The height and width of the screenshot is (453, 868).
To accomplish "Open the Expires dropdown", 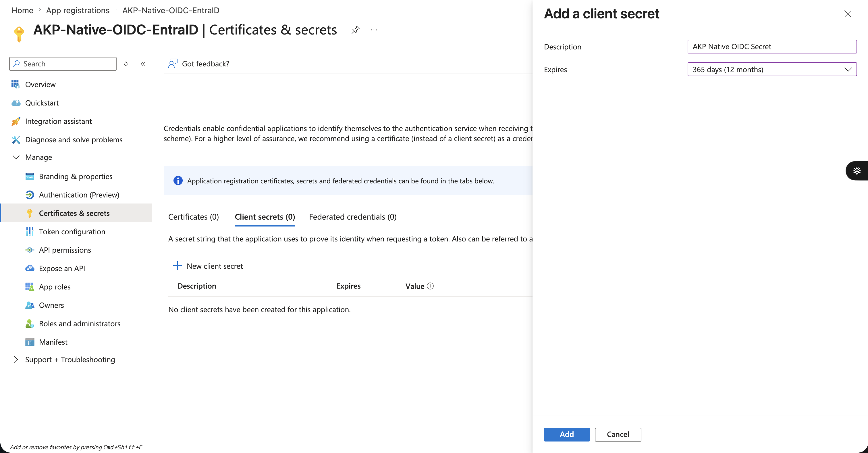I will point(772,70).
